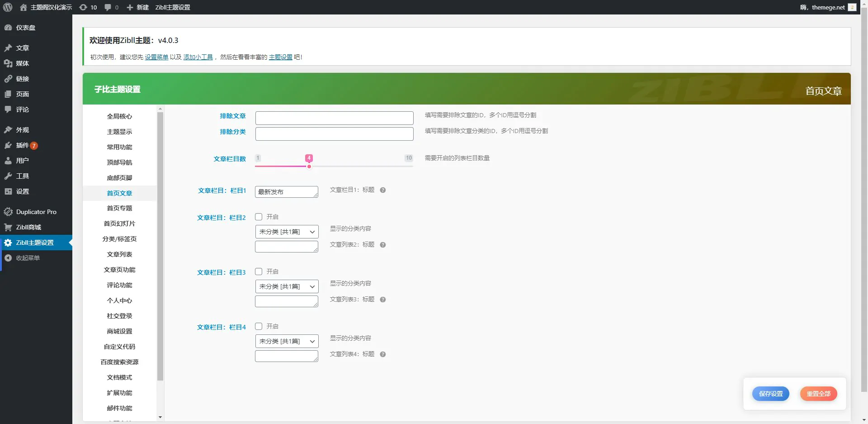
Task: Click the Zibll主题设置 cog icon
Action: (8, 243)
